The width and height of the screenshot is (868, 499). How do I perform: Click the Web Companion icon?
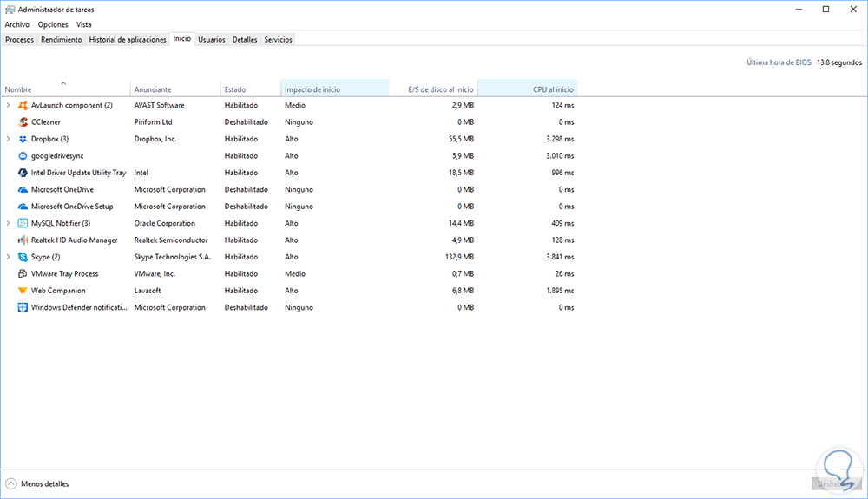tap(23, 291)
